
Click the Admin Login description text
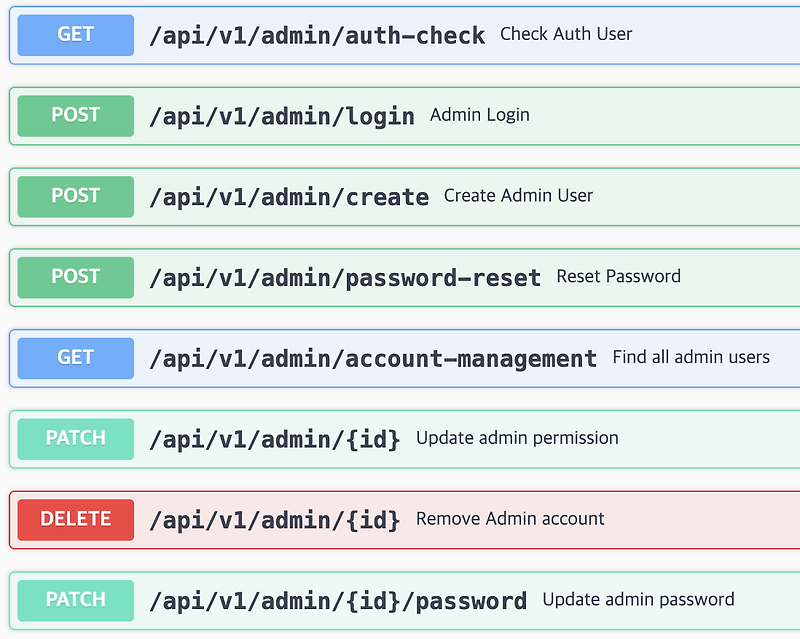[478, 114]
